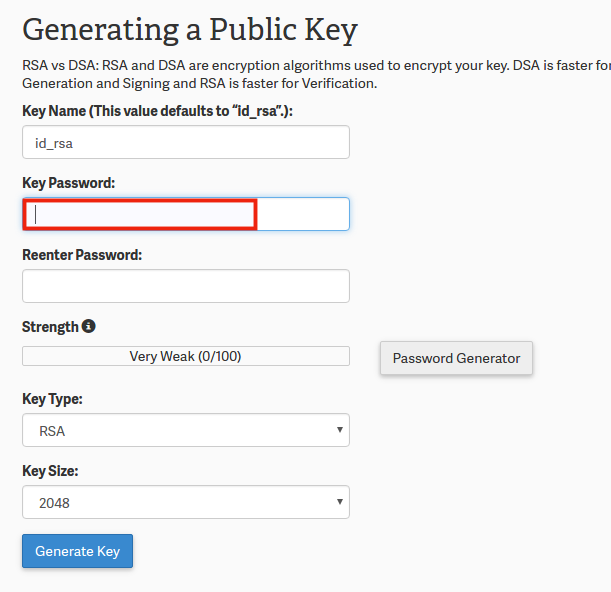Click the Key Size dropdown arrow
The image size is (611, 592).
click(340, 502)
